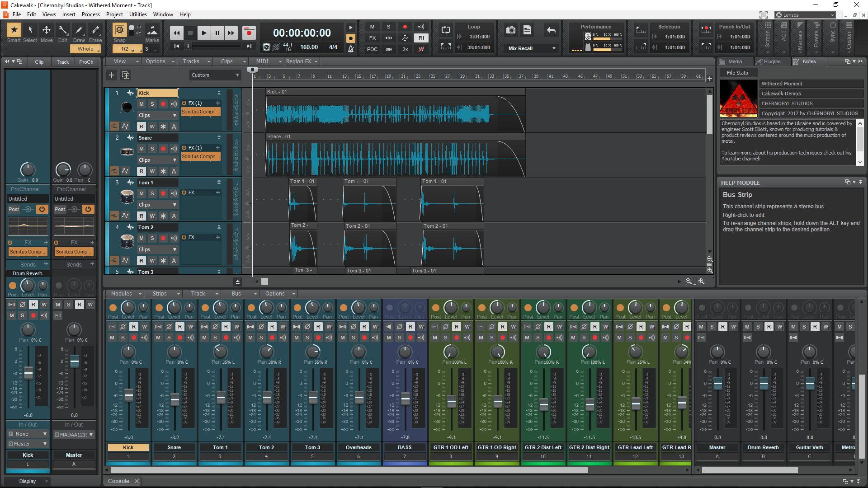Click the main Record button
The image size is (868, 488).
tap(249, 33)
